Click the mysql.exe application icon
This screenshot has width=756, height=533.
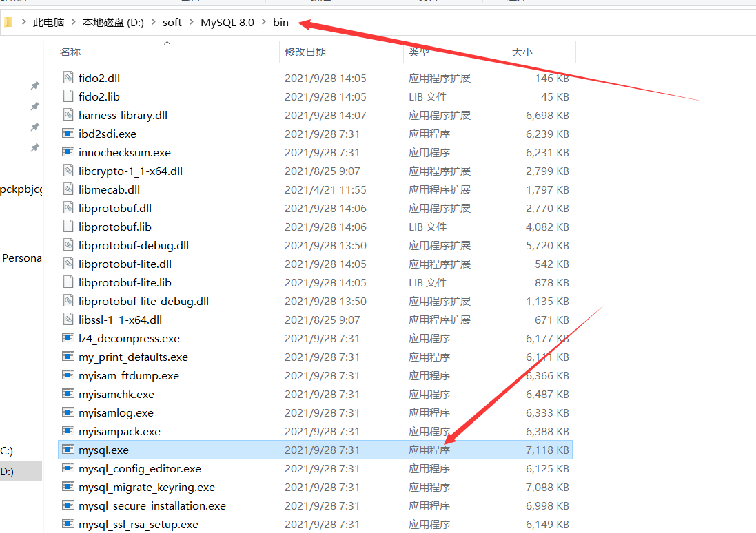pos(68,450)
